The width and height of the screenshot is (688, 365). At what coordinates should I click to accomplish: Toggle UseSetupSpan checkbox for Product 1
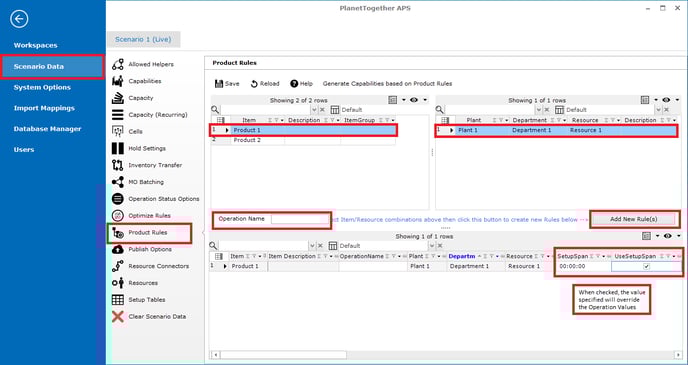[646, 266]
